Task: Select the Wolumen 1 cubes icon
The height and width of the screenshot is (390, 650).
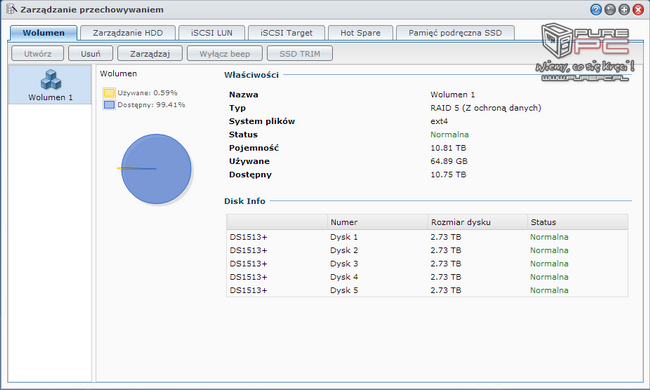Action: [51, 79]
